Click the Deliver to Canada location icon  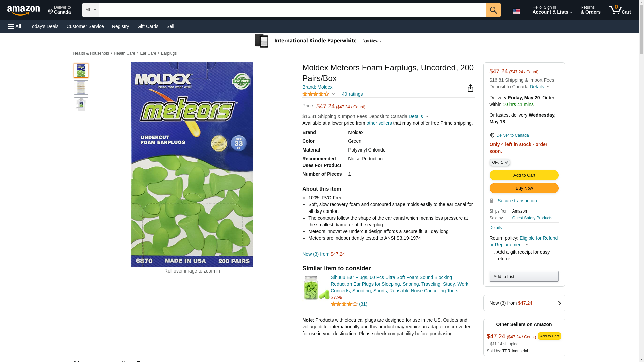pos(492,135)
